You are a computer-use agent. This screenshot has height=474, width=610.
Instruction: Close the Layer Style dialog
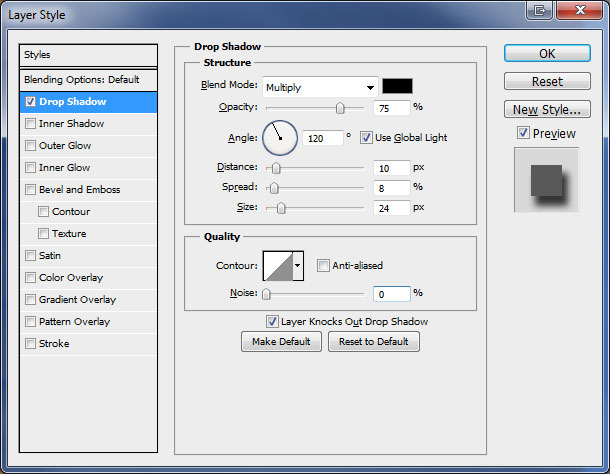click(580, 10)
